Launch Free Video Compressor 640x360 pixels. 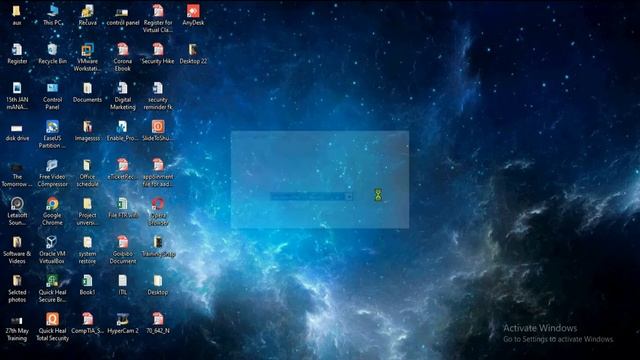(x=52, y=173)
